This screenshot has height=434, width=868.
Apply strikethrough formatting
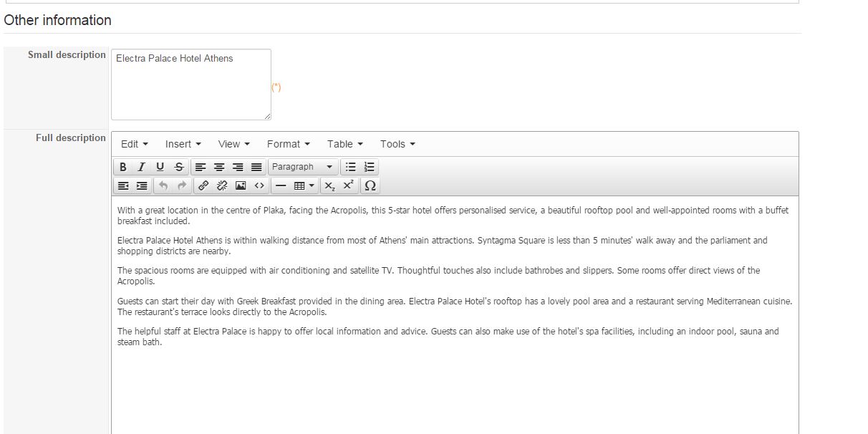(x=179, y=167)
